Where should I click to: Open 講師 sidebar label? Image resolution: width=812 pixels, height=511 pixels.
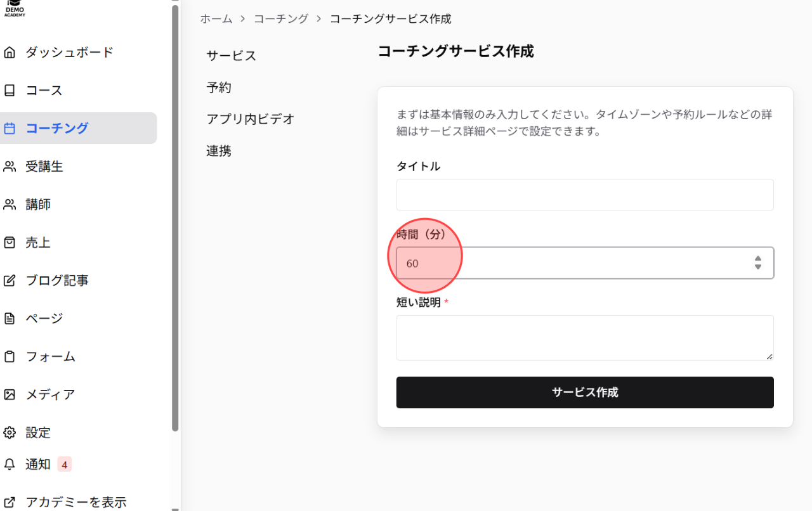pyautogui.click(x=38, y=204)
